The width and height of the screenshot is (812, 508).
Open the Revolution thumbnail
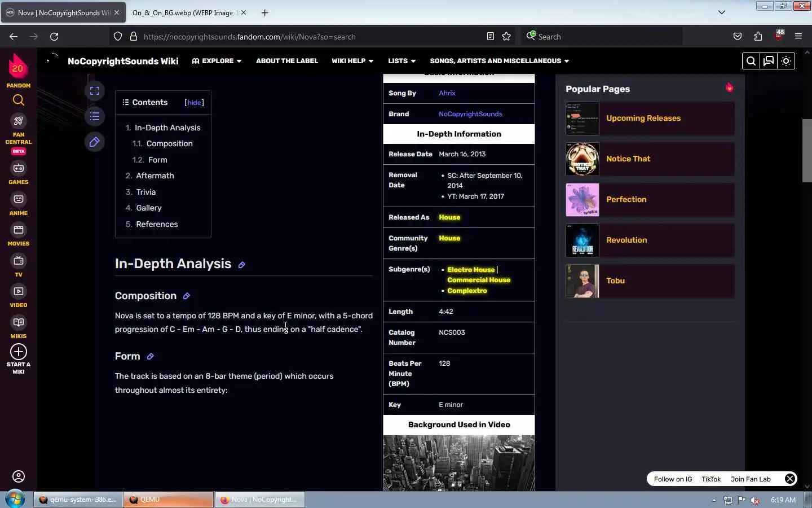582,240
